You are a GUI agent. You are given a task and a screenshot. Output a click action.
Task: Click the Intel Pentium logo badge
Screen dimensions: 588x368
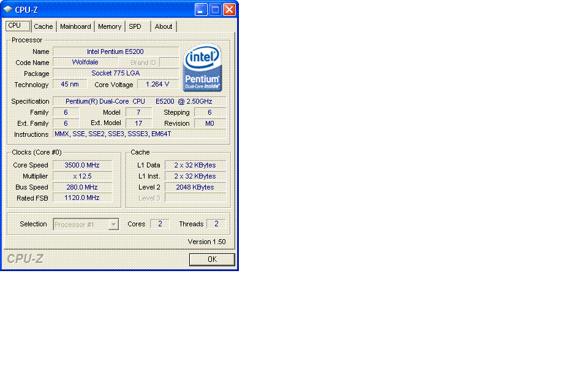tap(203, 68)
